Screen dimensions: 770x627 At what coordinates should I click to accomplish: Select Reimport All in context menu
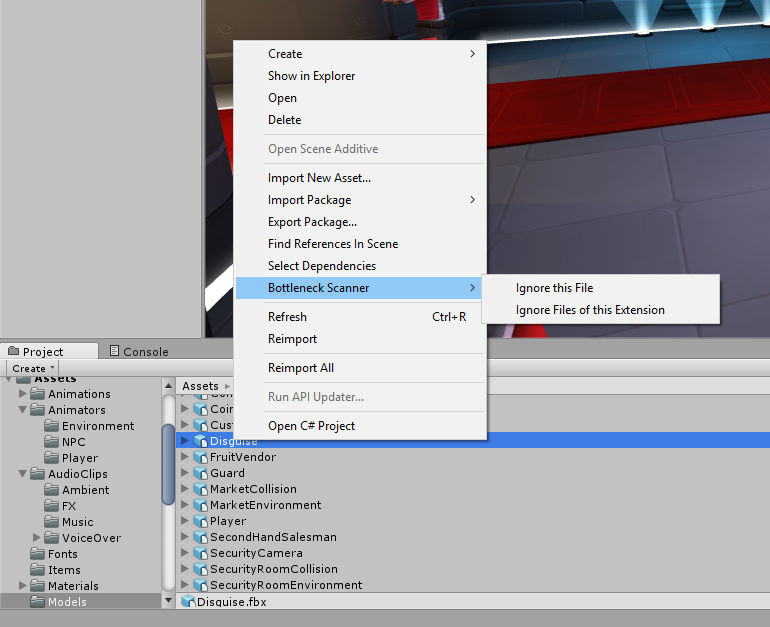pos(300,368)
